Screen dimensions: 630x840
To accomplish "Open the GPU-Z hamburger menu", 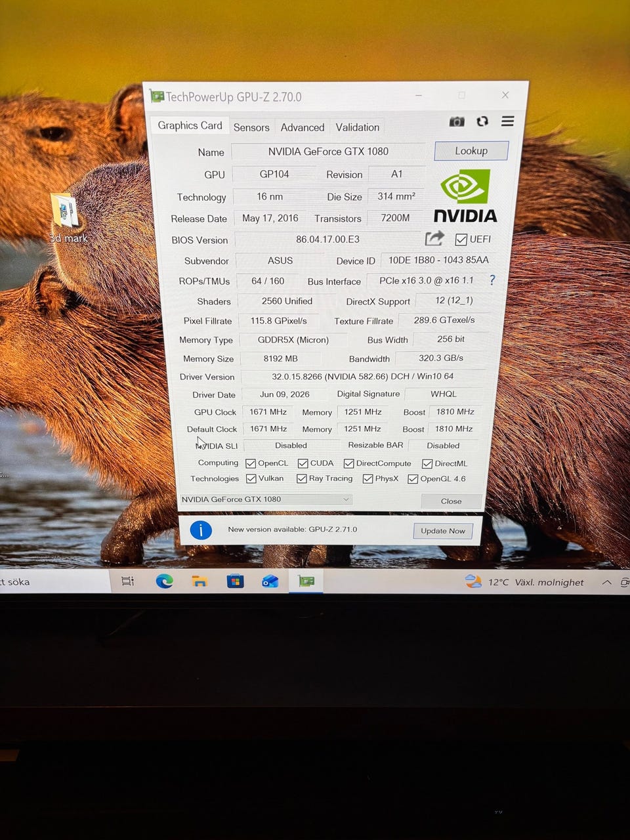I will (507, 121).
